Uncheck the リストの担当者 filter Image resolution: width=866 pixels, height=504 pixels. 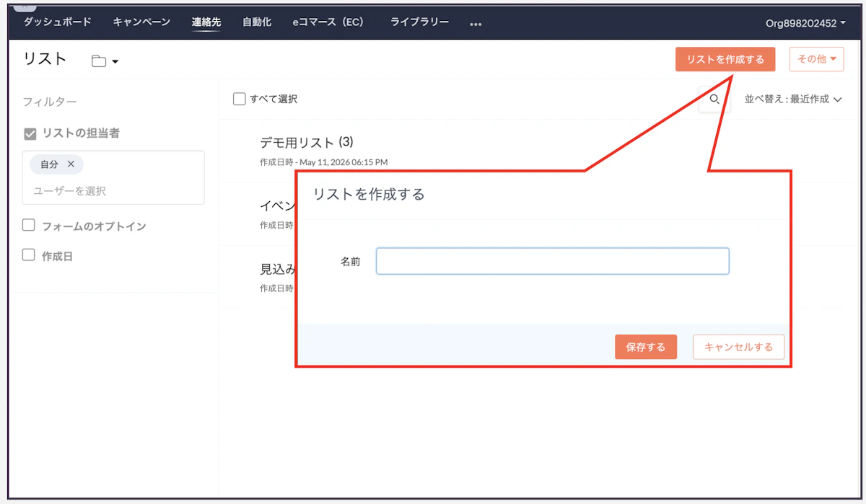point(30,133)
